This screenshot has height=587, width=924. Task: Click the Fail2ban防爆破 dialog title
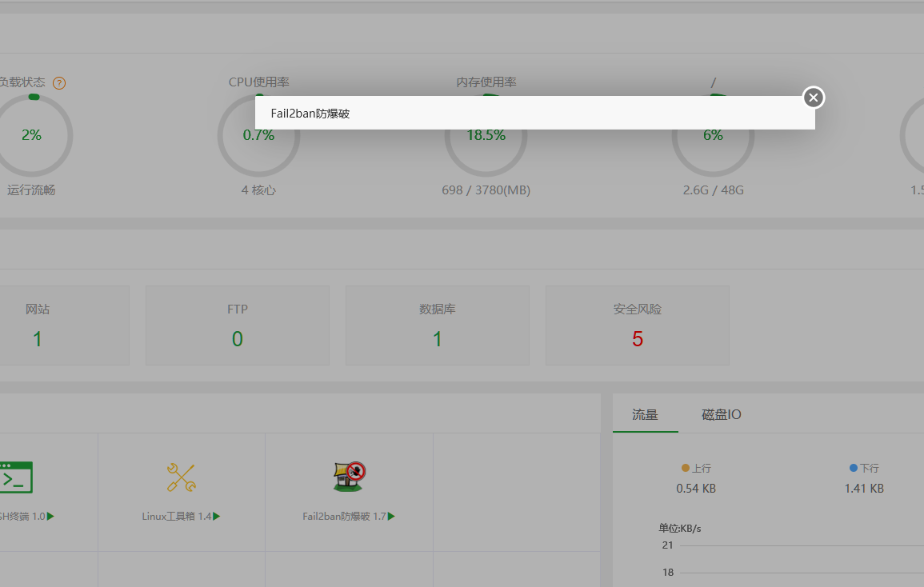tap(310, 113)
